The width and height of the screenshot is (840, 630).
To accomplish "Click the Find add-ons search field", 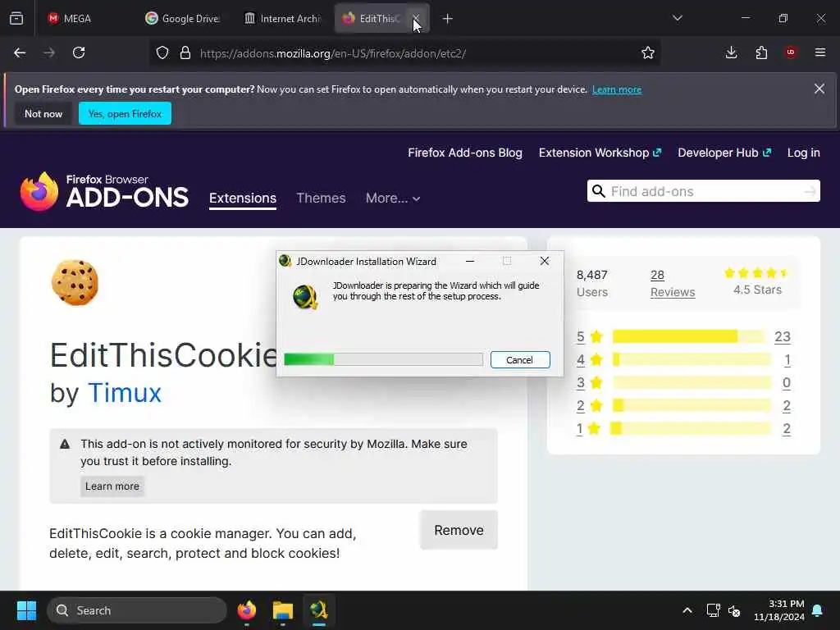I will click(x=703, y=191).
